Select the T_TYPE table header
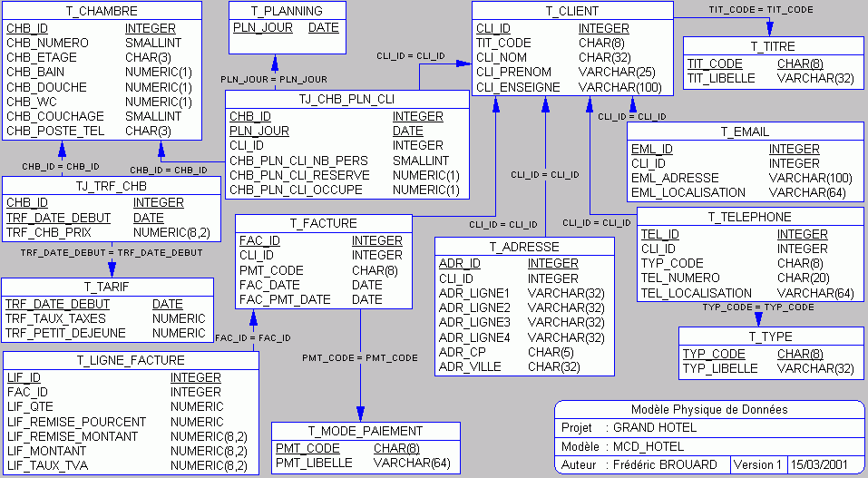The image size is (868, 478). tap(769, 337)
